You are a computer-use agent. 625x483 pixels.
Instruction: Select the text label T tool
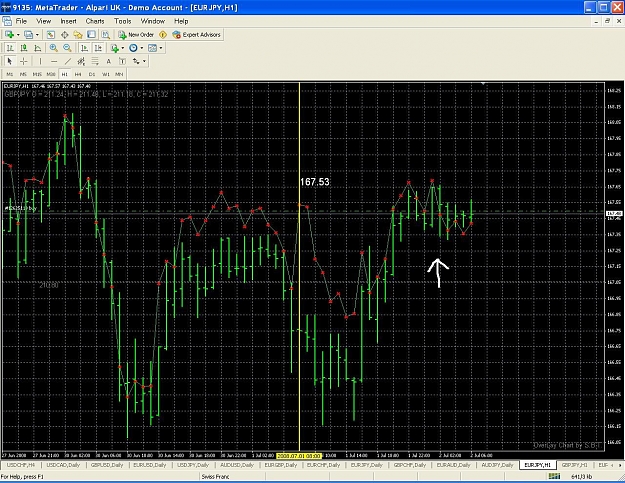coord(122,61)
